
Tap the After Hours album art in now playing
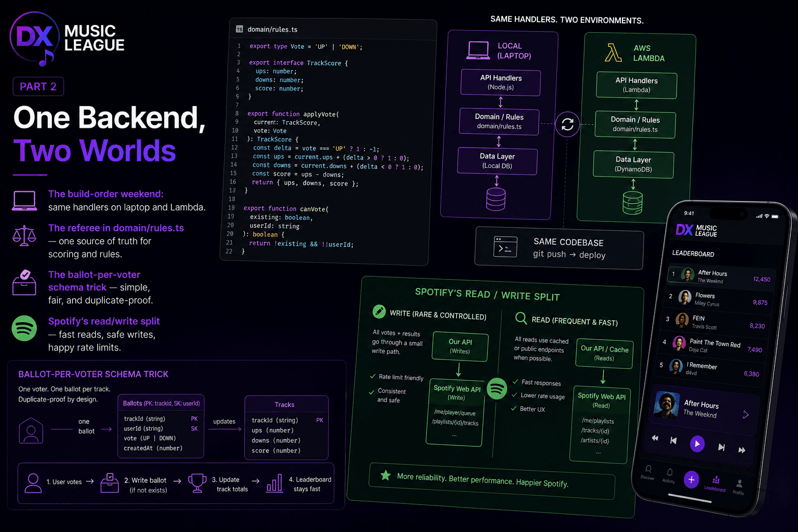pyautogui.click(x=666, y=405)
